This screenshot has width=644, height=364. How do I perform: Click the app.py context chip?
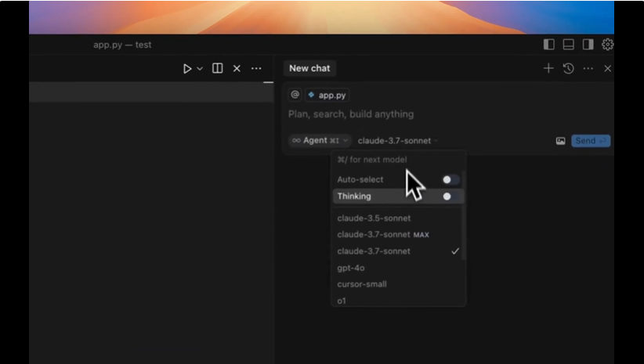327,96
